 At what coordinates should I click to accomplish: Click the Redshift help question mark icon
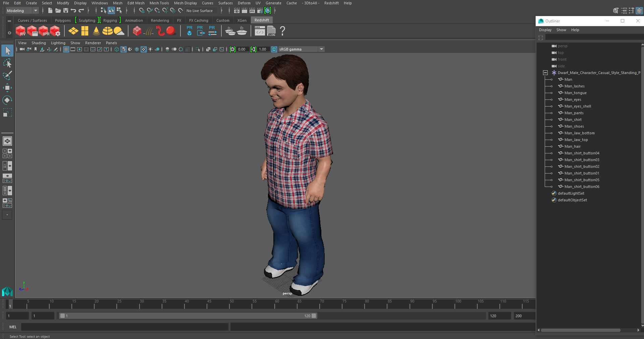pyautogui.click(x=282, y=31)
